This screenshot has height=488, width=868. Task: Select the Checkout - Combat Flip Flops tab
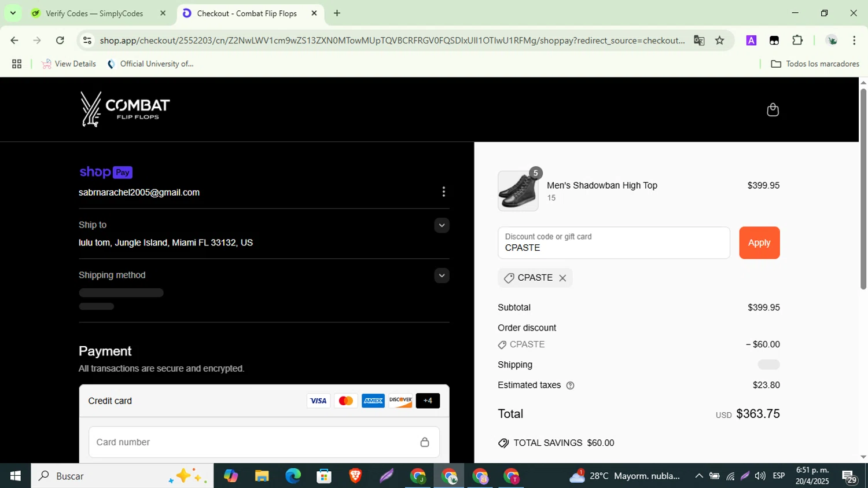pyautogui.click(x=247, y=13)
